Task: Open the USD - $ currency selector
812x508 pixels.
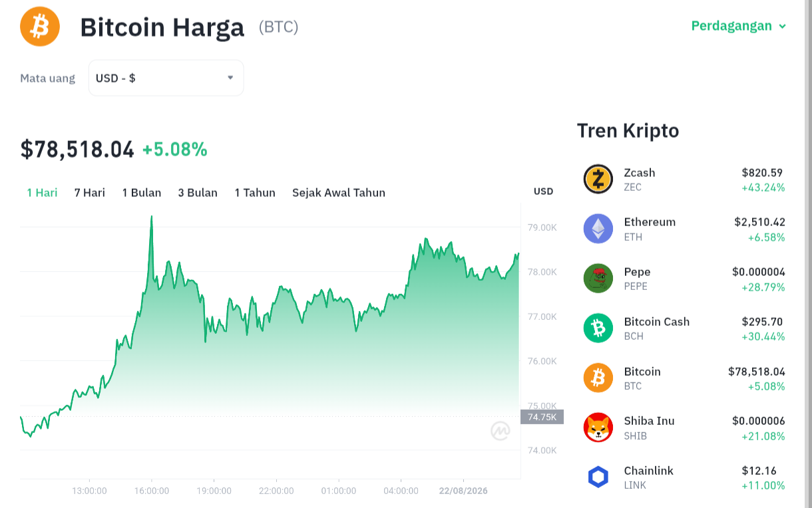Action: [x=166, y=78]
